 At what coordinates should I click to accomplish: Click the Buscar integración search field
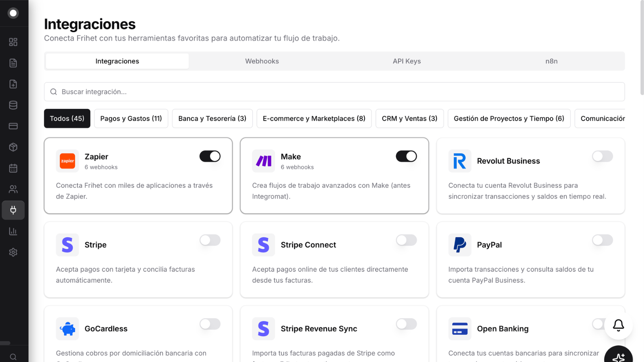pyautogui.click(x=334, y=92)
